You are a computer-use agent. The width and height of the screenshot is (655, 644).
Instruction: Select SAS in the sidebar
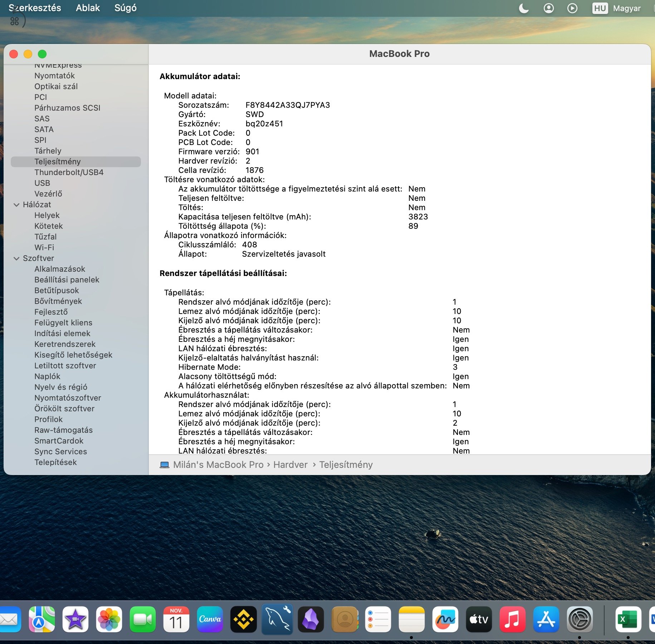42,119
